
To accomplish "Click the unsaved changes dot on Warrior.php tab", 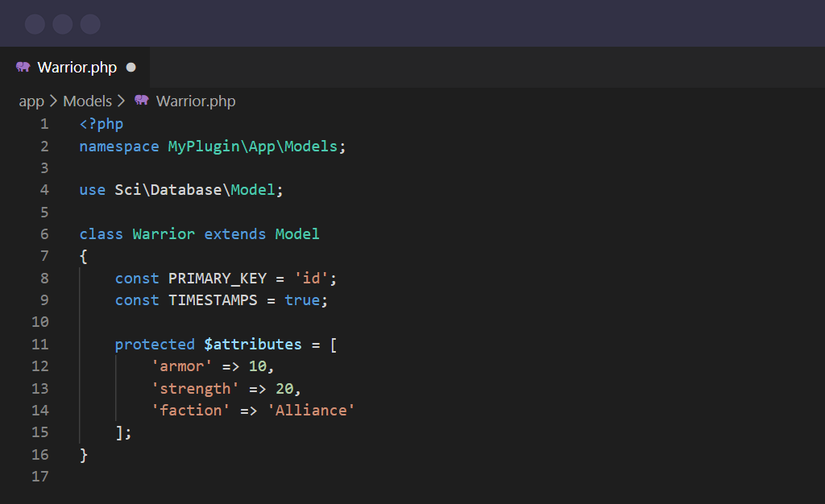I will (x=131, y=68).
